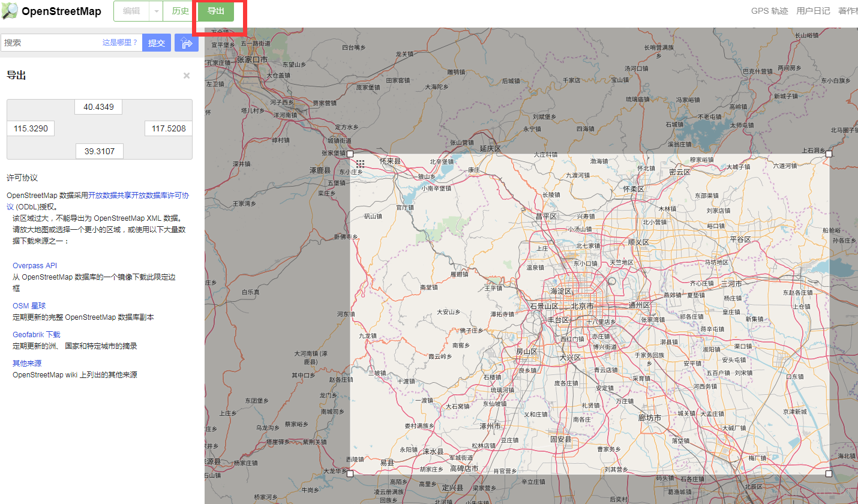This screenshot has width=858, height=504.
Task: Follow the Overpass API link
Action: click(35, 265)
